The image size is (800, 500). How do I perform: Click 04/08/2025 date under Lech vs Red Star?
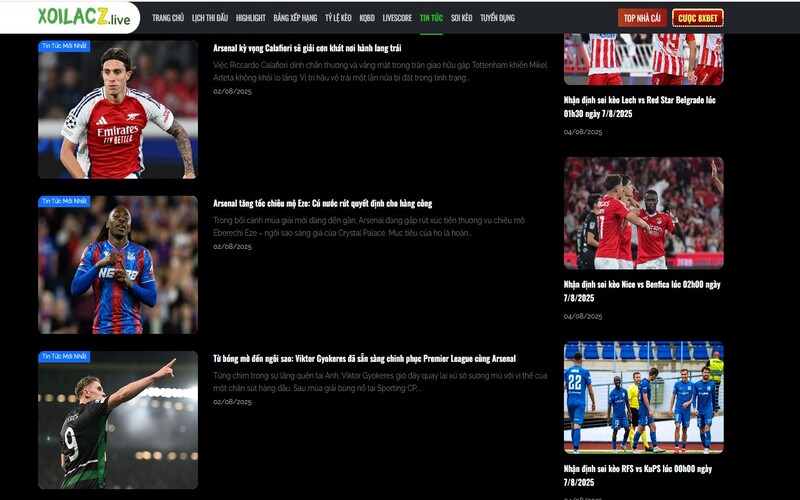coord(583,132)
